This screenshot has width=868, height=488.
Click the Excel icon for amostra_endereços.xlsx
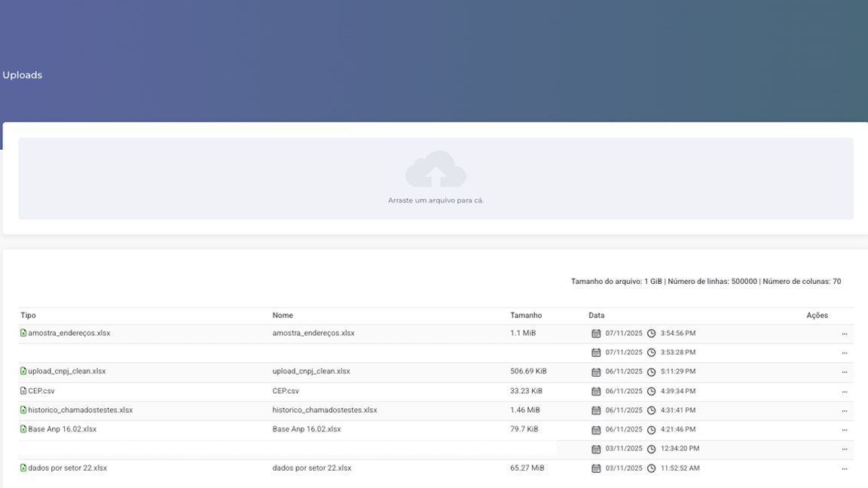[23, 333]
